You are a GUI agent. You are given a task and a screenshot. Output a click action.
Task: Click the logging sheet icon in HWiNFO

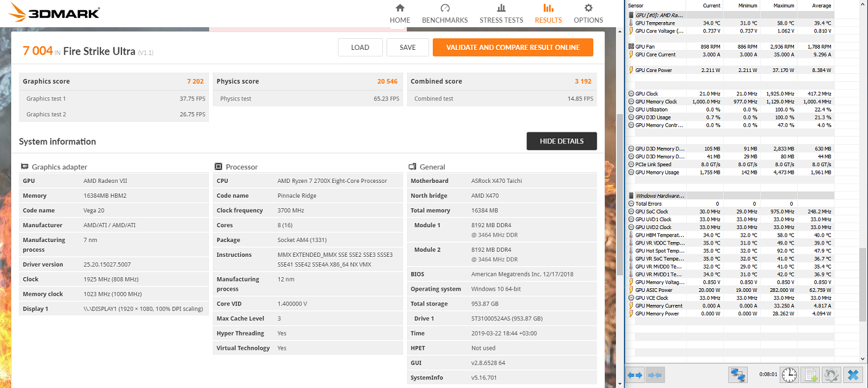click(811, 374)
